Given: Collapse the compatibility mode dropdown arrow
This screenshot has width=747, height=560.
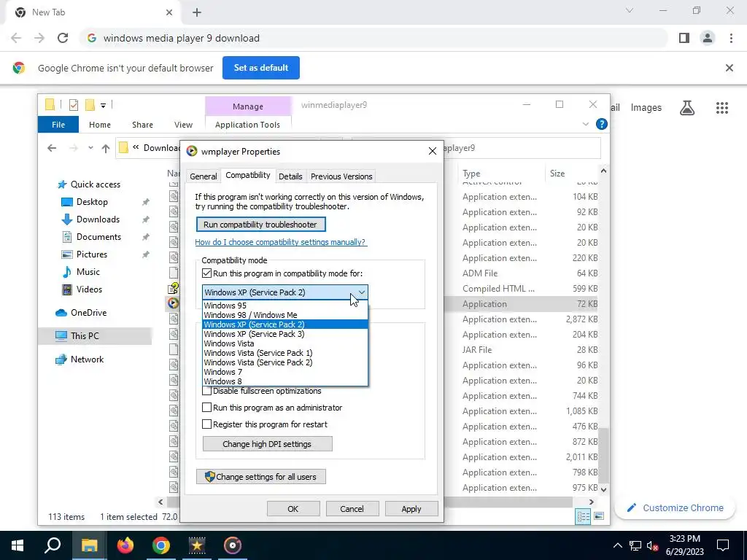Looking at the screenshot, I should [362, 292].
